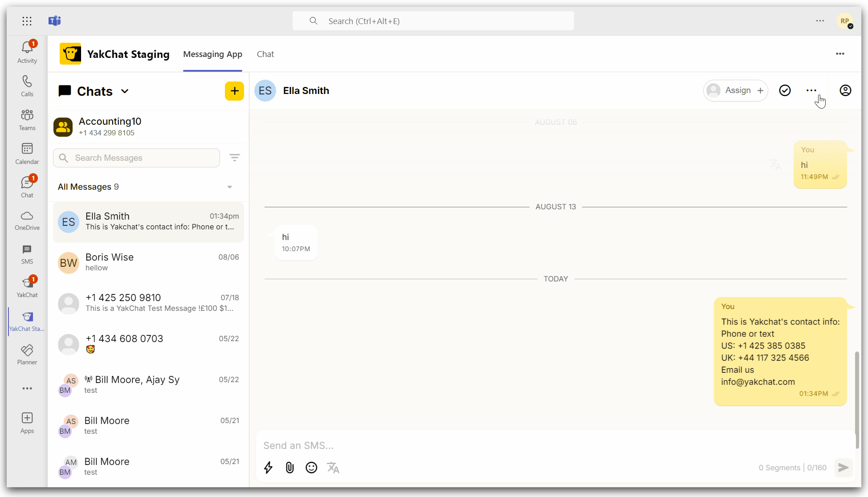Open Planner in the sidebar

(x=27, y=355)
